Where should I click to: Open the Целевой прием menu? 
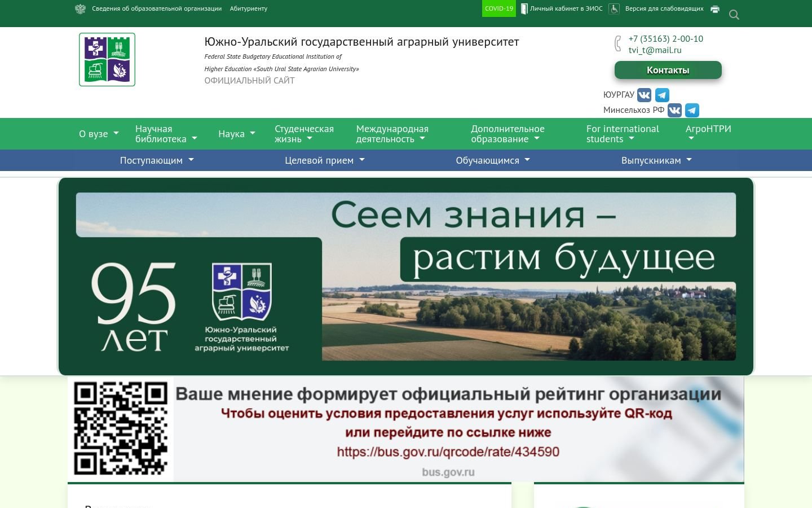click(325, 160)
